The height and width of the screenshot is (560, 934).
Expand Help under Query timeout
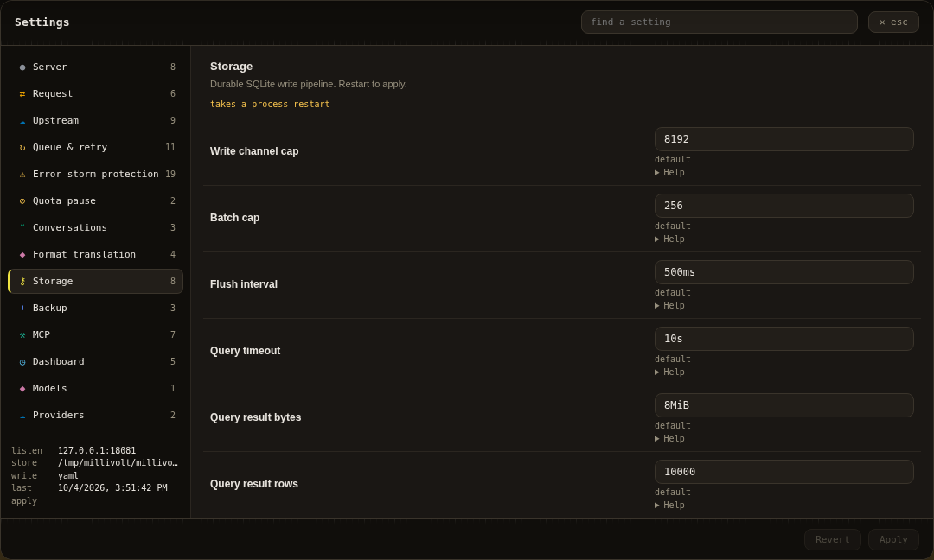tap(669, 372)
